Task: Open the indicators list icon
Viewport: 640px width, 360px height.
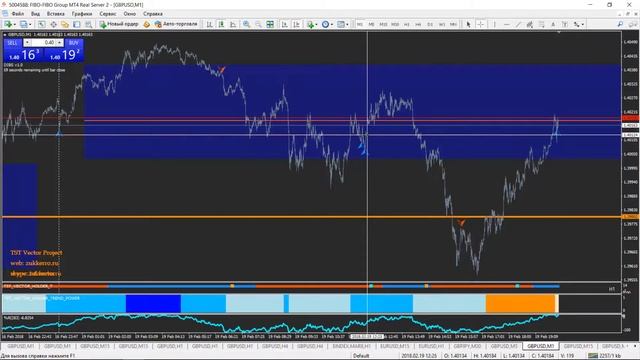Action: (311, 24)
